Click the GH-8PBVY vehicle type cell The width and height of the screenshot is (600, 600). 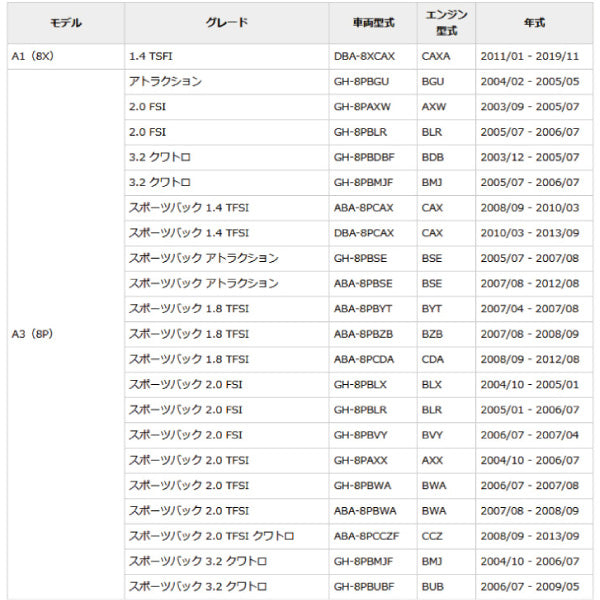(361, 434)
